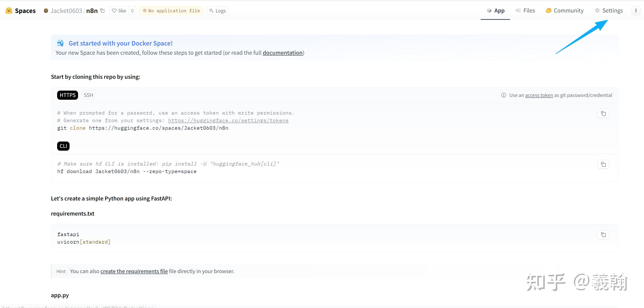Open the three-dot more options menu
644x308 pixels.
click(x=636, y=11)
